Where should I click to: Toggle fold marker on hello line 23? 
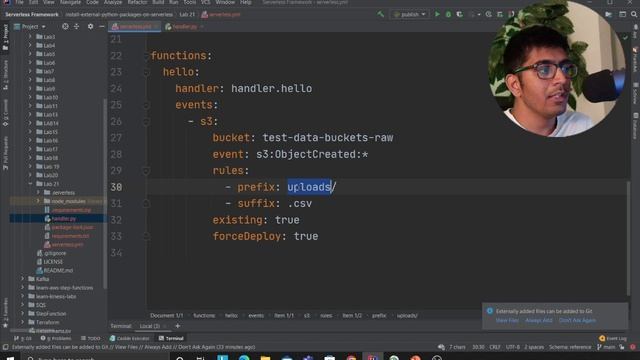[146, 72]
